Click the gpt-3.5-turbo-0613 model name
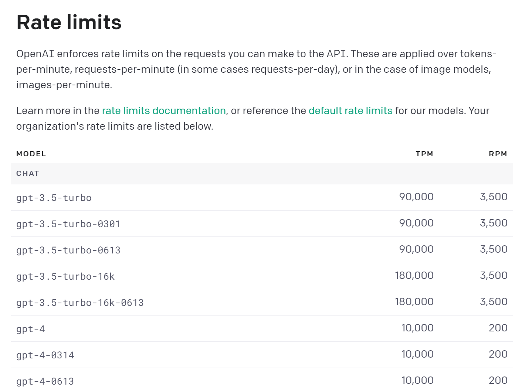This screenshot has width=532, height=392. [68, 250]
